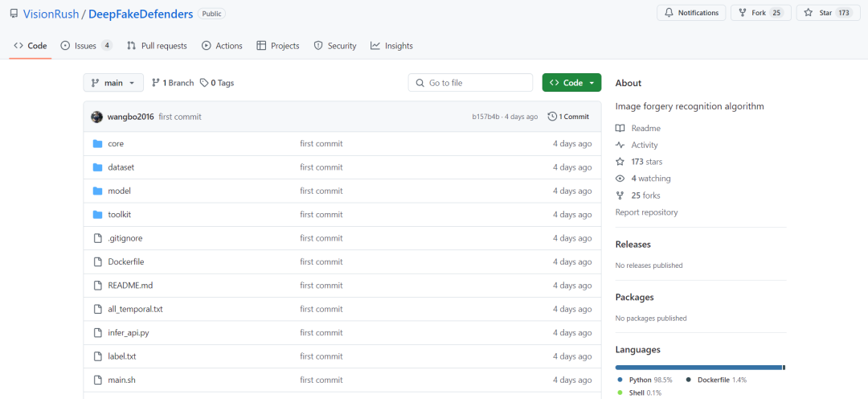868x399 pixels.
Task: Focus the Go to file search field
Action: click(x=470, y=83)
